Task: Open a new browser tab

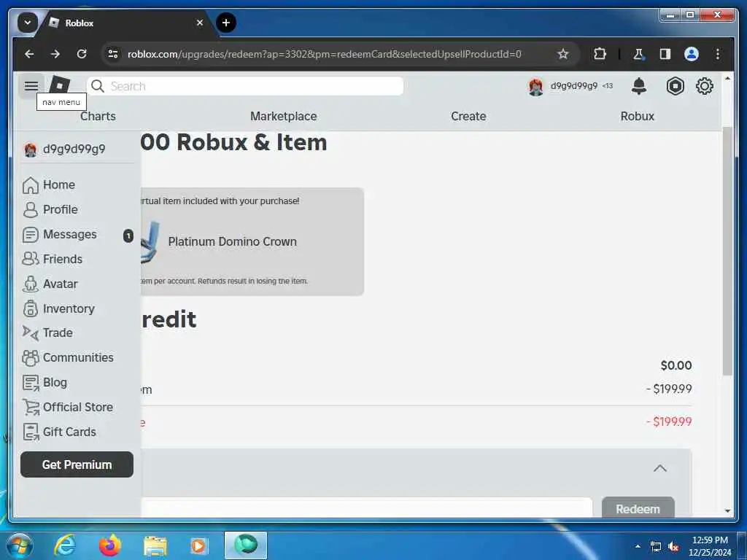Action: [226, 23]
